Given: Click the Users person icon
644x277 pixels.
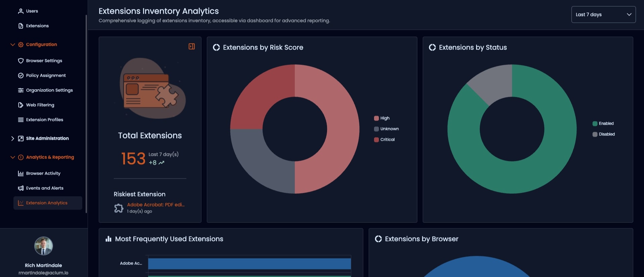Looking at the screenshot, I should tap(20, 11).
